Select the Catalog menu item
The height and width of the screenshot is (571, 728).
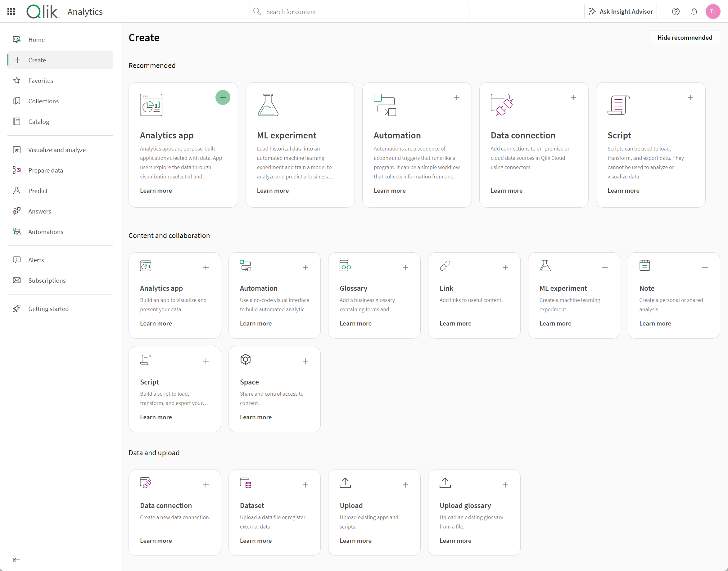pos(39,121)
